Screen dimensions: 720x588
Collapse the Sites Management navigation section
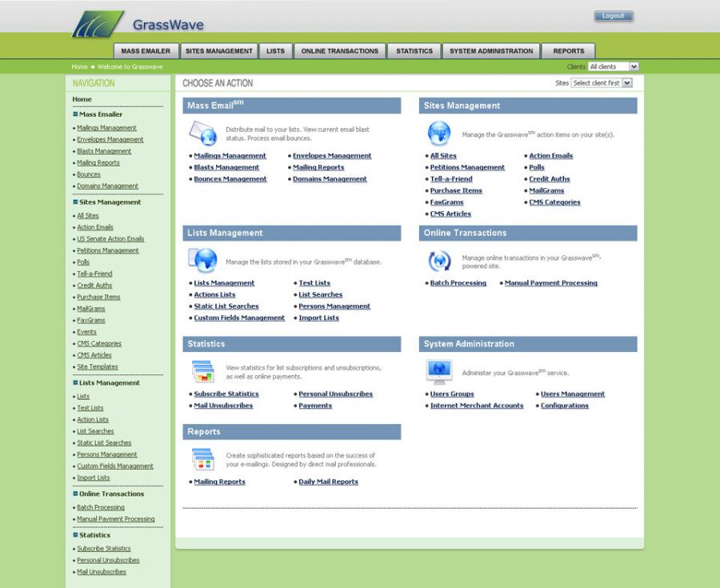[75, 202]
